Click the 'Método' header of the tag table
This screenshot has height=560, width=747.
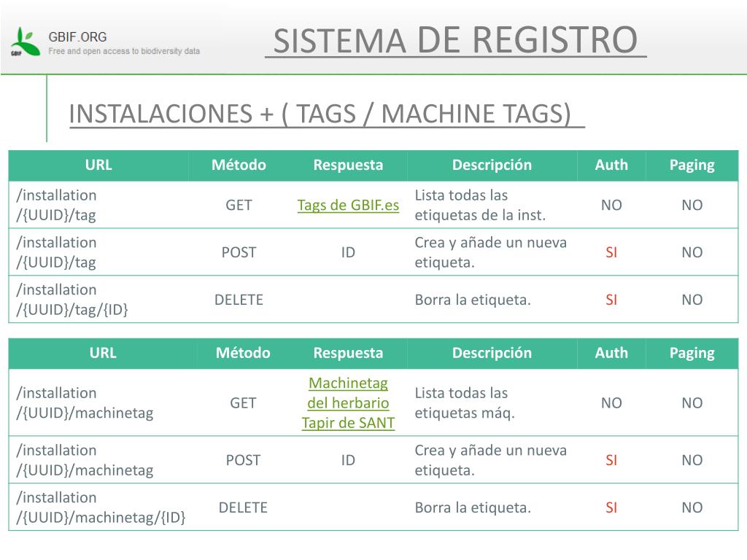click(x=239, y=165)
